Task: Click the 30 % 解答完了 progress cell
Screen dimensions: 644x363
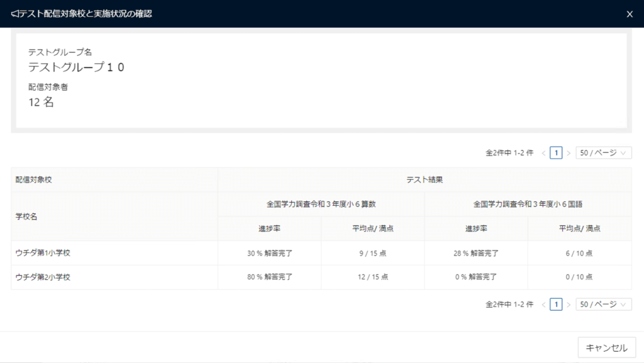Action: (x=270, y=253)
